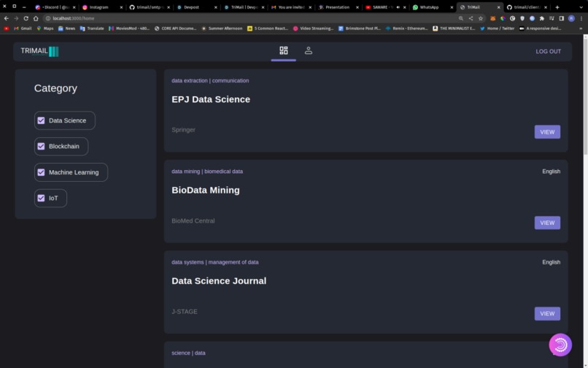Screen dimensions: 588x368
Task: Mute the SAWARE YouTube tab audio
Action: click(398, 7)
